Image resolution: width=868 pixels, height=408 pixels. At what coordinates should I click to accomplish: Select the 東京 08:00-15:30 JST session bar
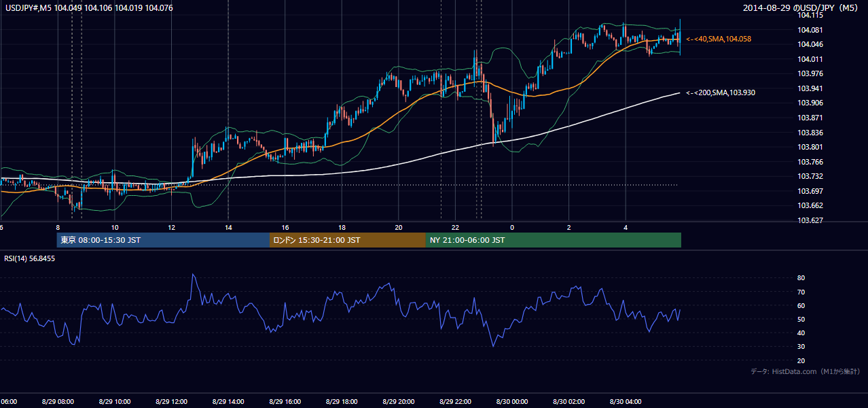[x=163, y=240]
